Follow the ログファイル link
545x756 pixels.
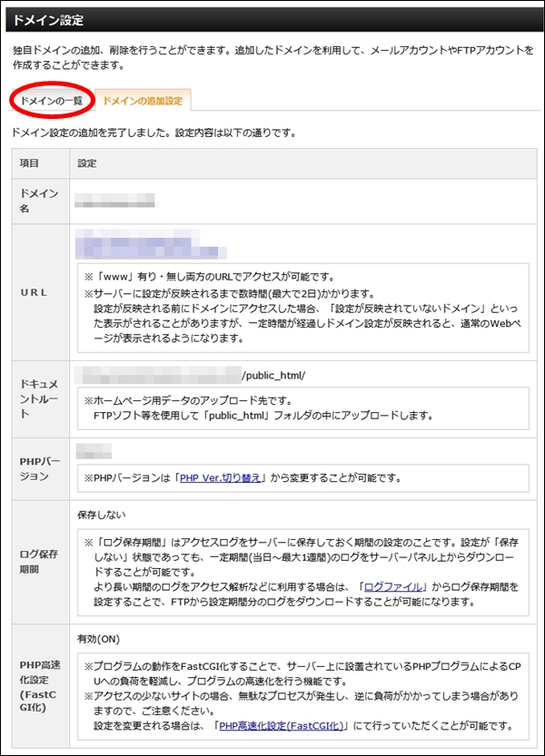pyautogui.click(x=393, y=587)
